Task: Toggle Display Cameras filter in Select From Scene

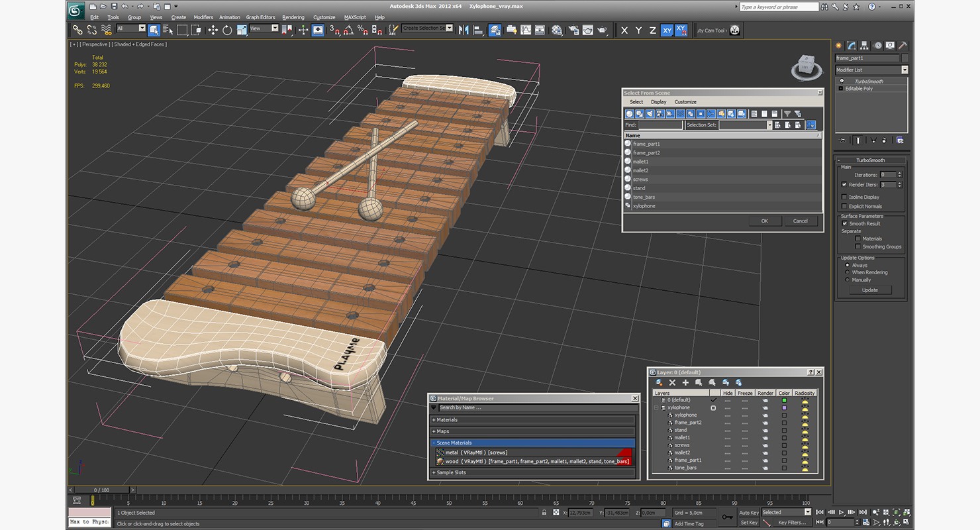Action: [660, 114]
